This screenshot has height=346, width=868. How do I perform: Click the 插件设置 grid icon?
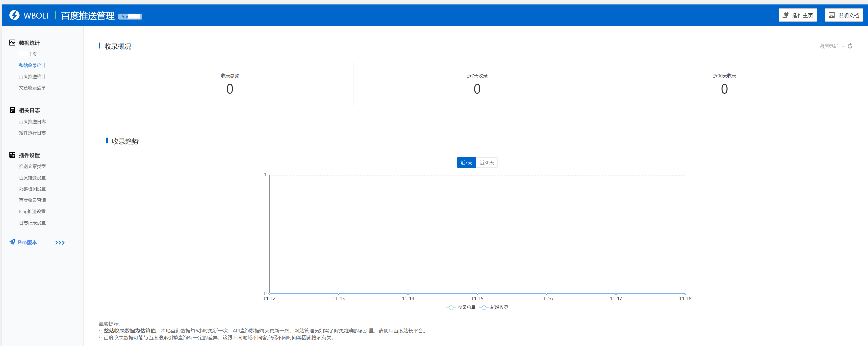(12, 155)
